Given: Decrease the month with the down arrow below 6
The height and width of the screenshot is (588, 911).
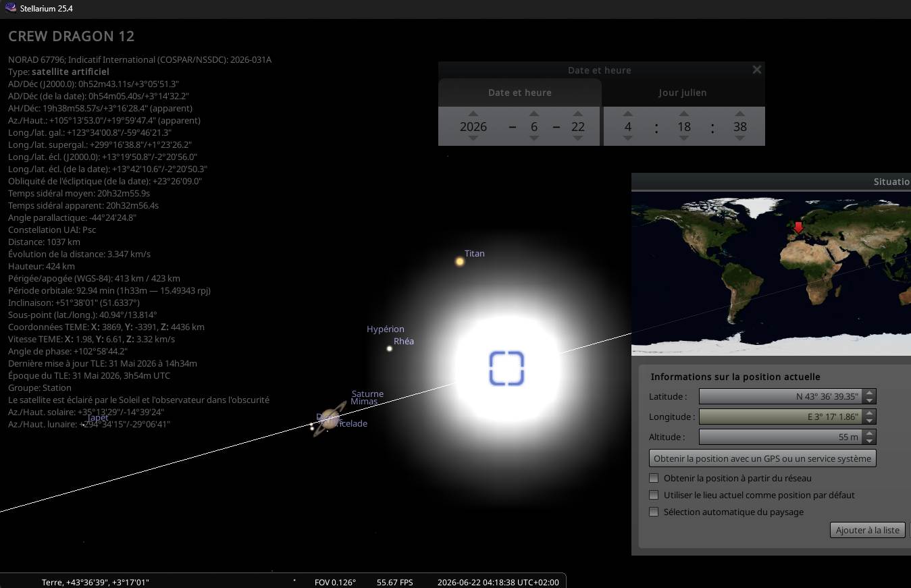Looking at the screenshot, I should pyautogui.click(x=534, y=138).
